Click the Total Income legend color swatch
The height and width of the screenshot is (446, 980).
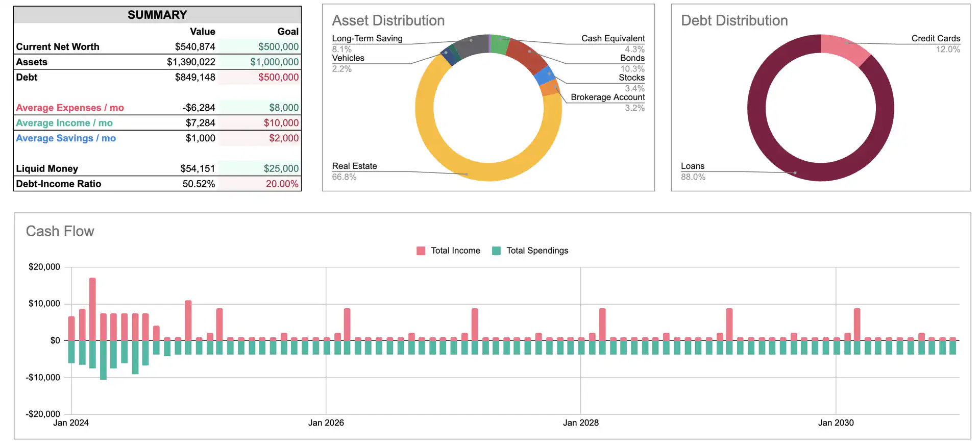421,251
